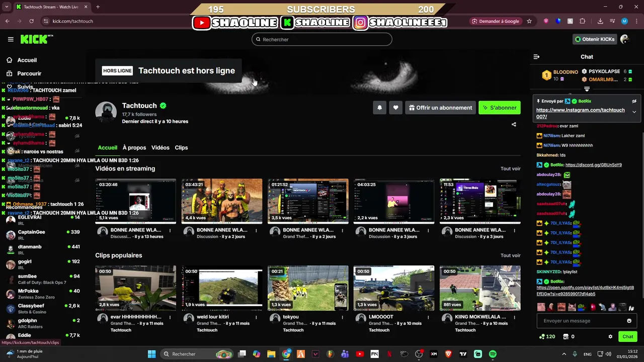Open chat settings gear
Screen dimensions: 644x362
coord(610,337)
